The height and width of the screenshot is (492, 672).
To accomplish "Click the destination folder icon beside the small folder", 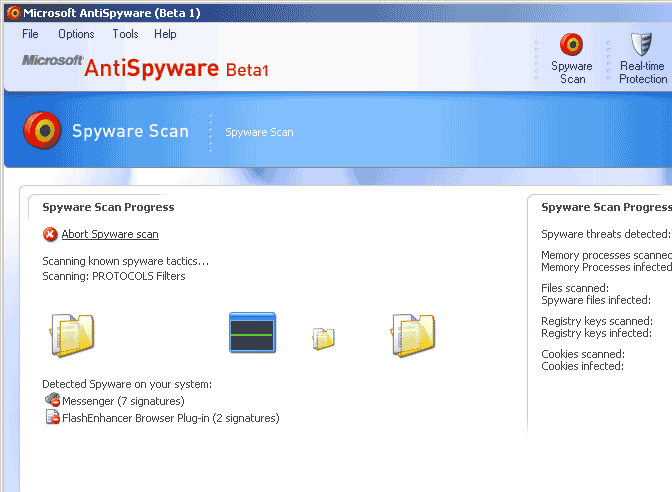I will tap(413, 336).
